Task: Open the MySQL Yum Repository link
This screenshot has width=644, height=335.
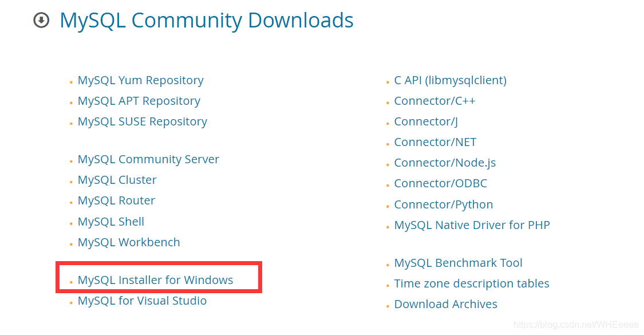Action: tap(140, 81)
